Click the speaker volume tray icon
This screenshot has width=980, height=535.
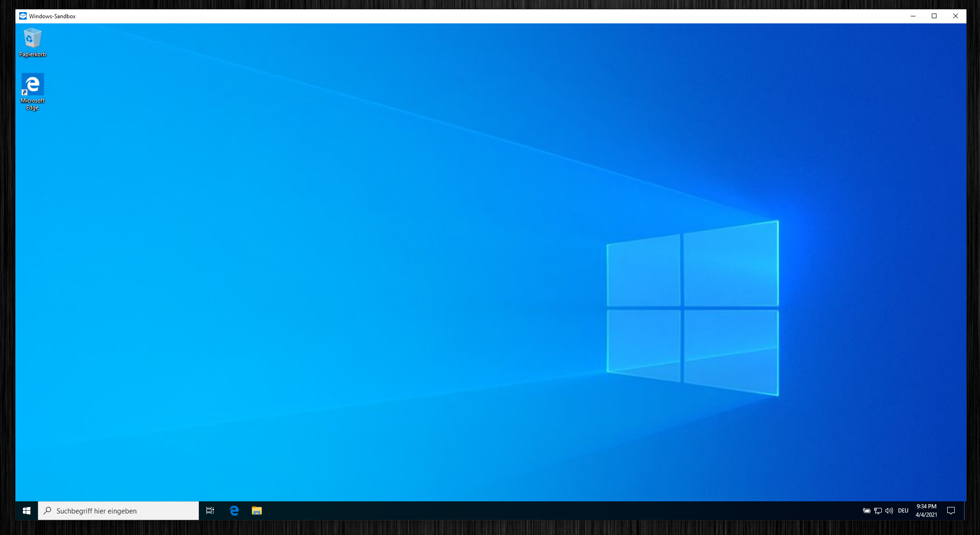coord(889,511)
